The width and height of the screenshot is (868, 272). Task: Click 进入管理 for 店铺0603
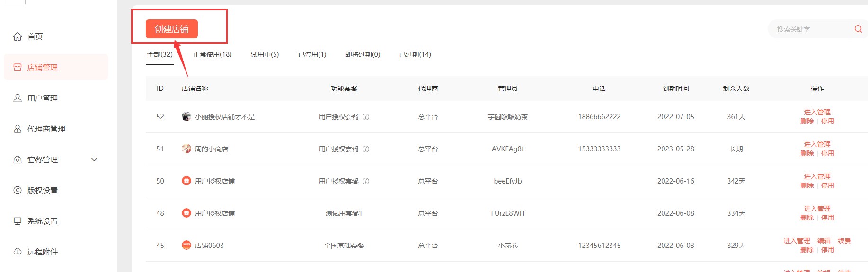pos(797,241)
